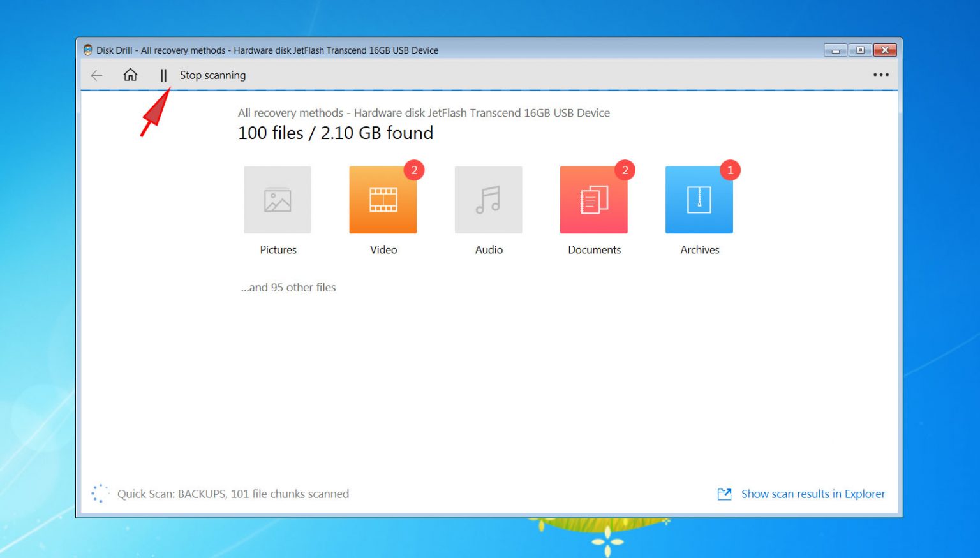This screenshot has width=980, height=558.
Task: Open the Audio category tile
Action: click(488, 200)
